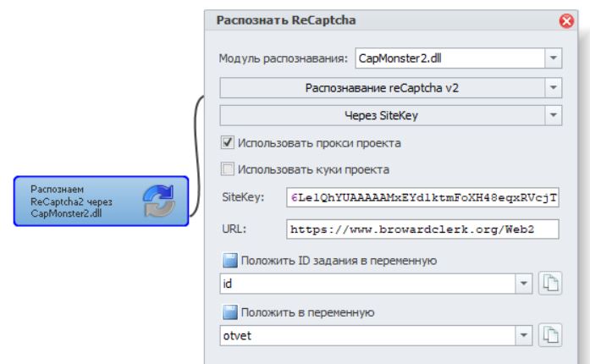Screen dimensions: 590x364
Task: Click the copy icon next to the id variable
Action: (550, 284)
